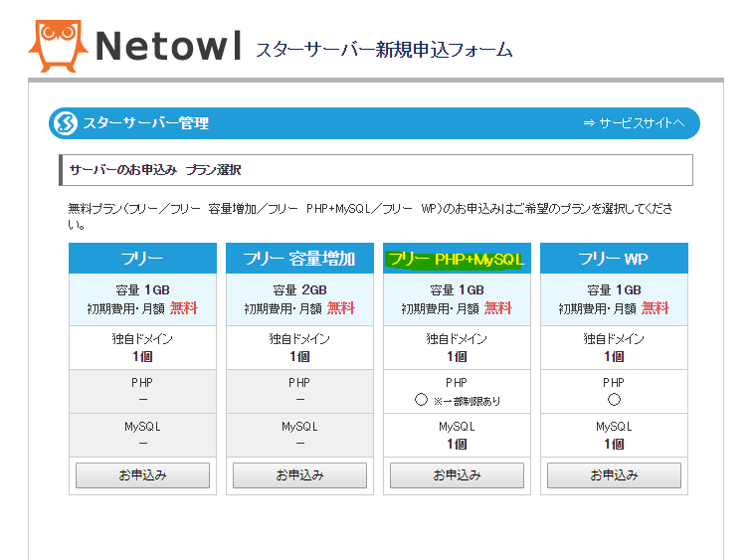This screenshot has height=560, width=752.
Task: Click the スターサーバー管理 S logo icon
Action: 66,123
